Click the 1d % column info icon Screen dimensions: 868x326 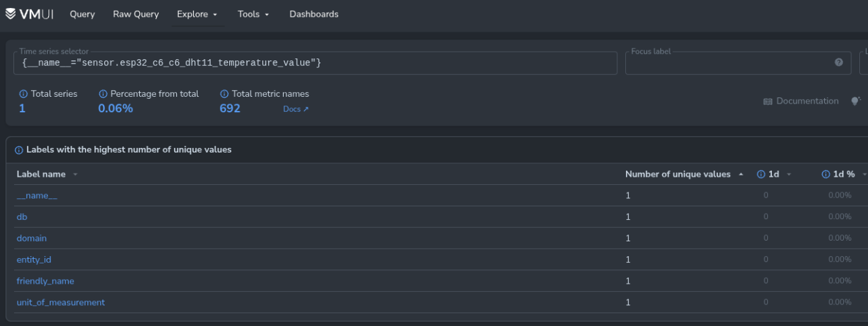(826, 174)
